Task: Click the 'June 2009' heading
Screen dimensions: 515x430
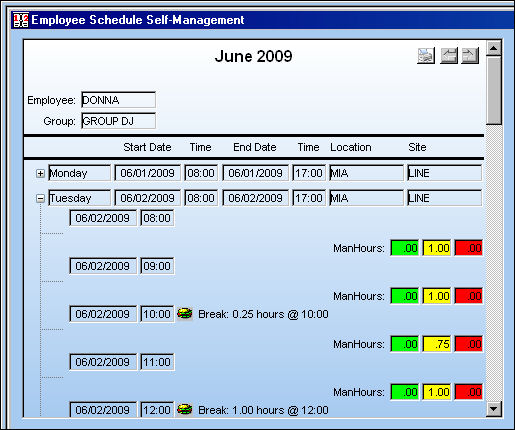Action: [x=254, y=56]
